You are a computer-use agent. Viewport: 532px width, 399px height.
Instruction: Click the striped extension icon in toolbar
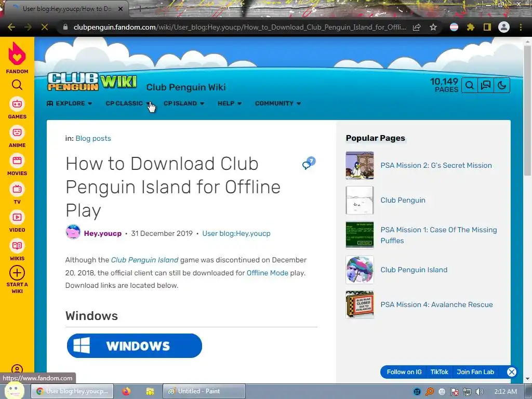tap(454, 27)
